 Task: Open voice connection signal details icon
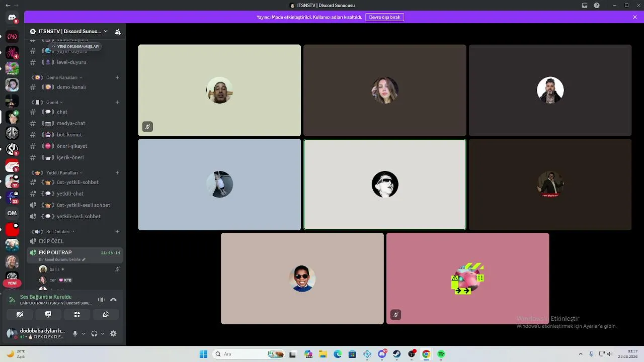(x=12, y=300)
